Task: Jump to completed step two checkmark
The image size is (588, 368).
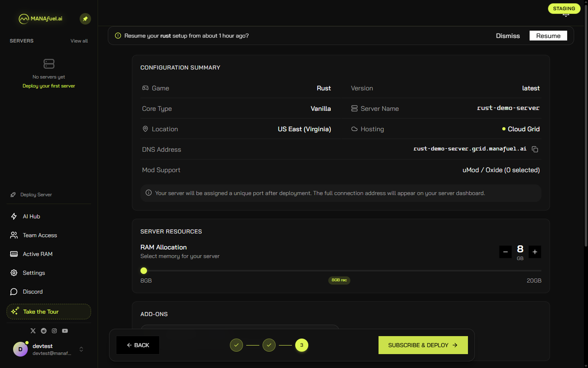Action: 269,345
